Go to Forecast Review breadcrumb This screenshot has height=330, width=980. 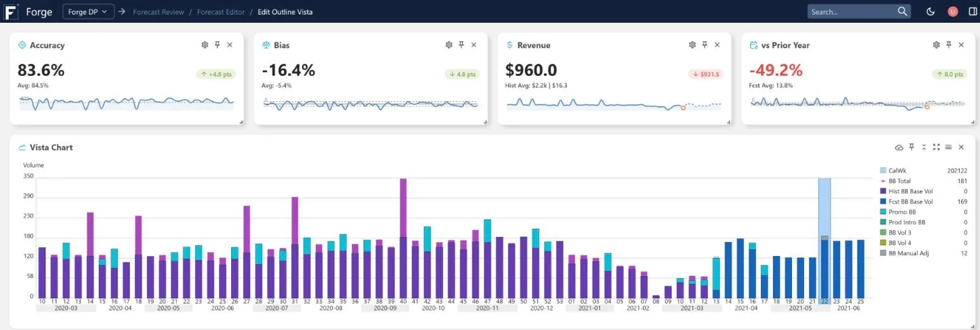click(x=158, y=12)
